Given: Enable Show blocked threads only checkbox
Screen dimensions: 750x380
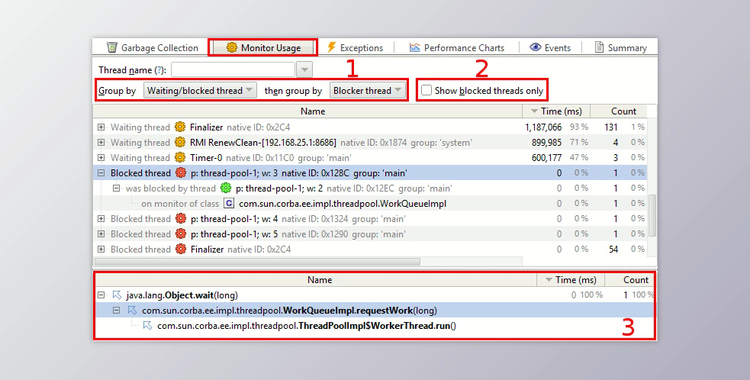Looking at the screenshot, I should tap(426, 90).
